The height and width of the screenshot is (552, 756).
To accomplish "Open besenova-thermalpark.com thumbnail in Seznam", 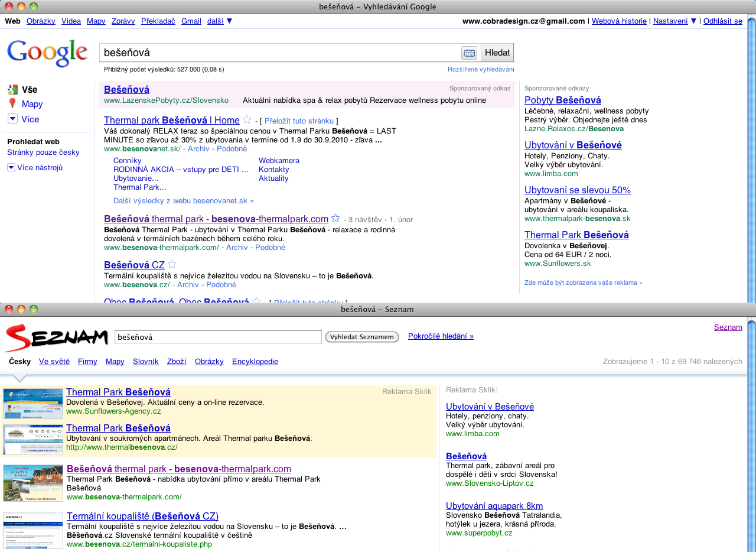I will tap(33, 483).
